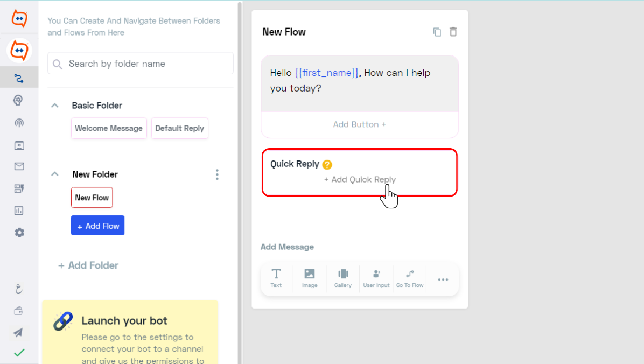Click the Launch your bot link icon

[x=63, y=321]
